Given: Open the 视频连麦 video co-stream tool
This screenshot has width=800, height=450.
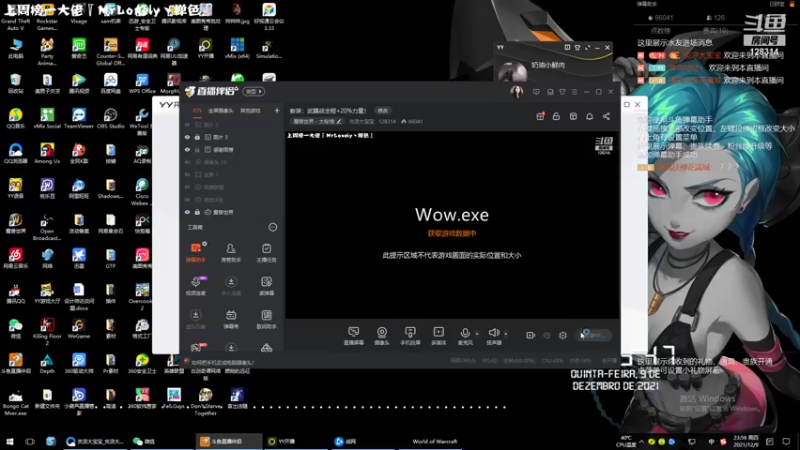Looking at the screenshot, I should point(196,286).
